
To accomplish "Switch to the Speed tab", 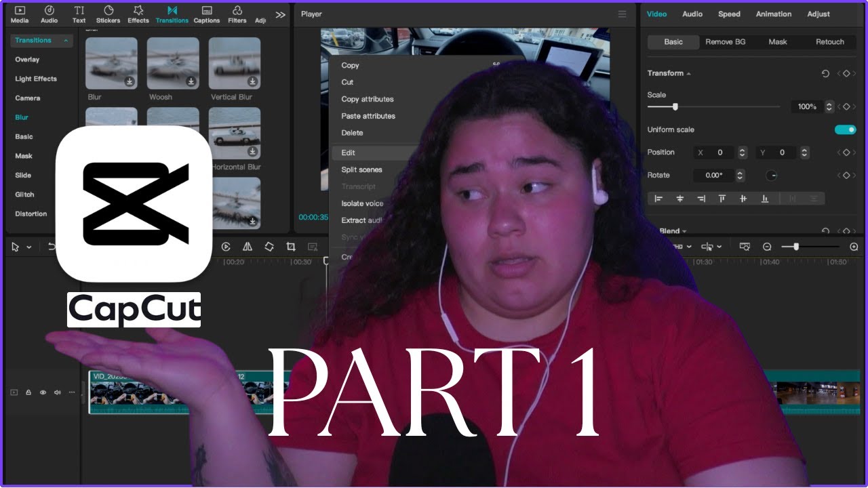I will pos(729,14).
